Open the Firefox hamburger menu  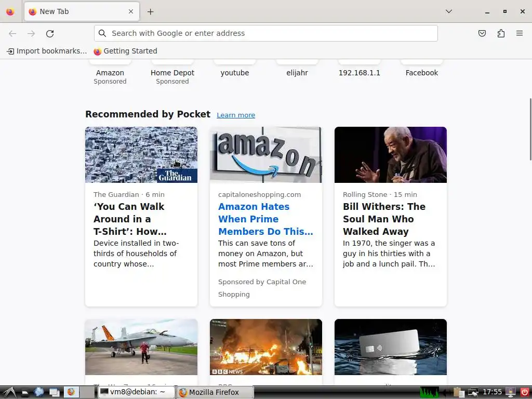tap(520, 33)
